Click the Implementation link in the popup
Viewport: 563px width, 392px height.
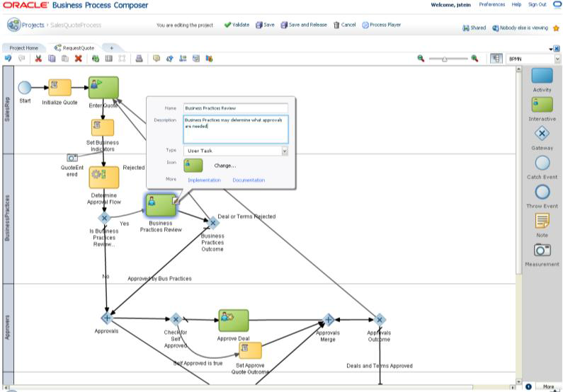(x=204, y=180)
